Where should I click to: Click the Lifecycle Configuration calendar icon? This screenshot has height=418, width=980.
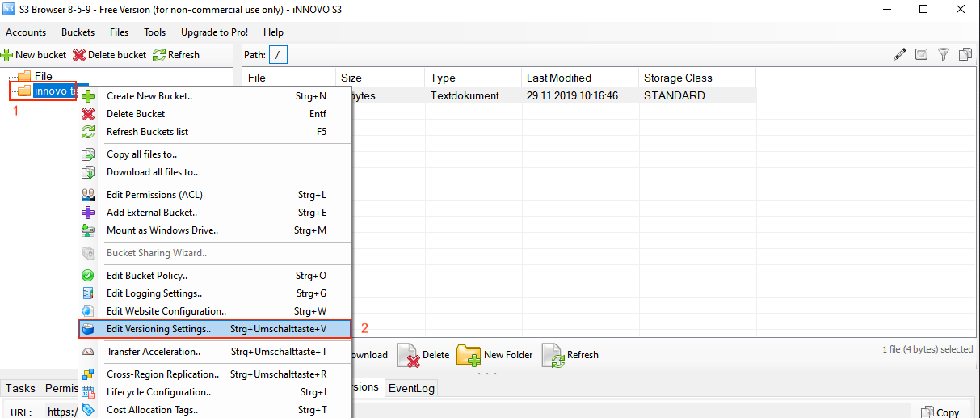pyautogui.click(x=89, y=392)
